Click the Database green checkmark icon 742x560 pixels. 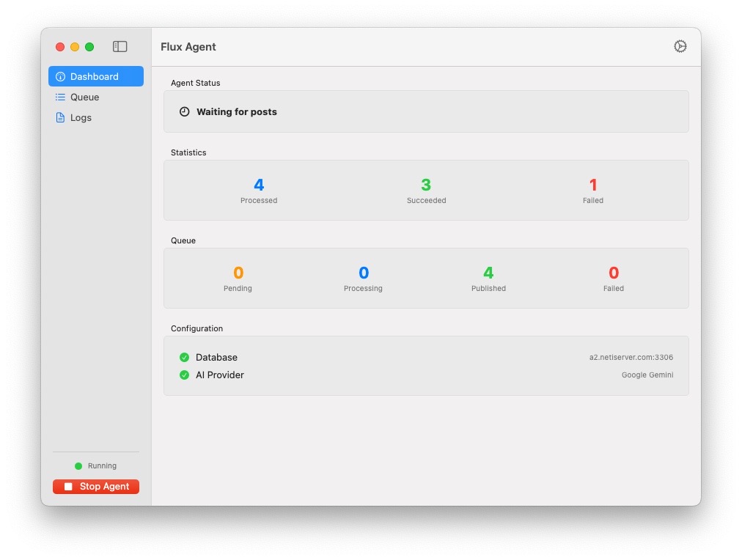[x=184, y=358]
